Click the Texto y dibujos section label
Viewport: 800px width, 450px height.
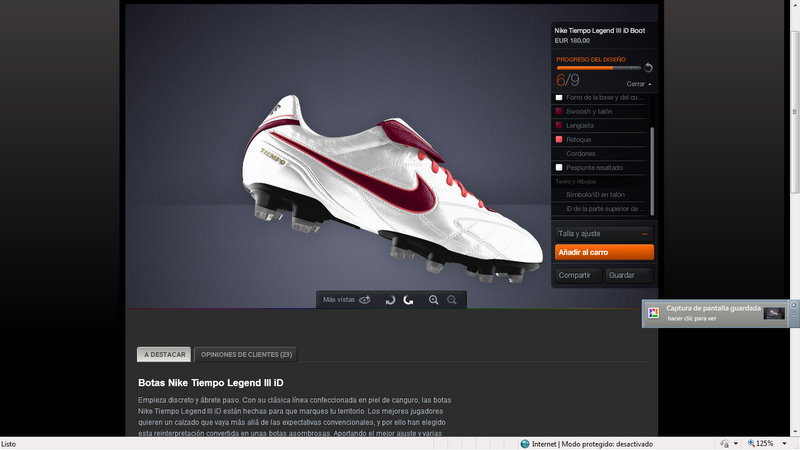point(576,182)
